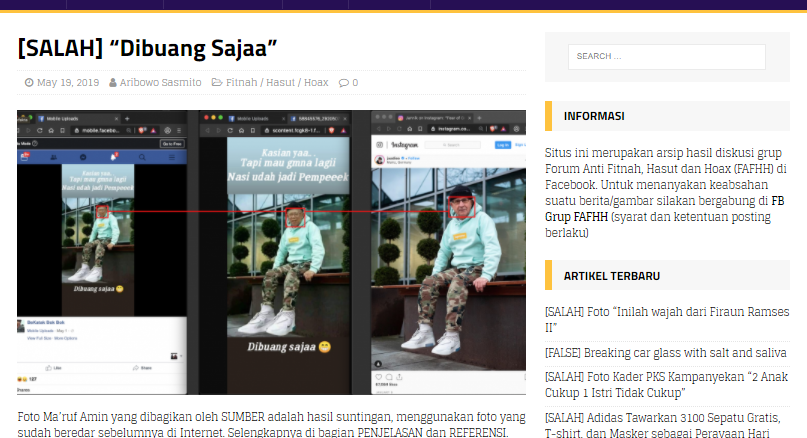Click the May 19, 2019 date
This screenshot has width=807, height=438.
pos(68,82)
